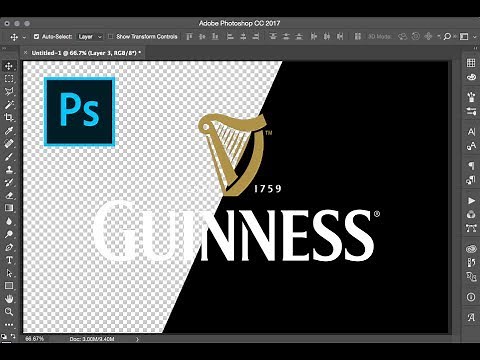Image resolution: width=480 pixels, height=360 pixels.
Task: Select the Horizontal Type tool
Action: pos(9,260)
